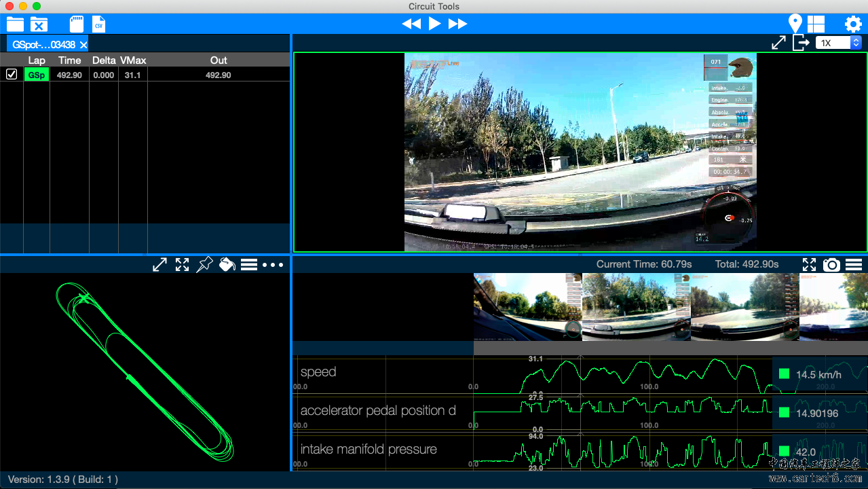Fit the graph panel to view

tap(809, 265)
